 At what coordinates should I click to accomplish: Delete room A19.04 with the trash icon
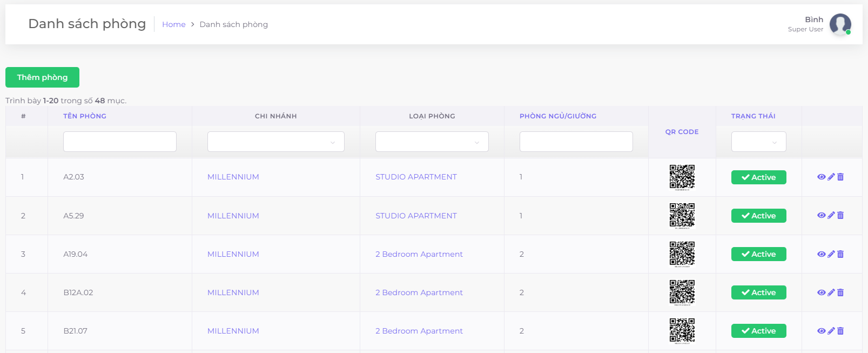840,254
